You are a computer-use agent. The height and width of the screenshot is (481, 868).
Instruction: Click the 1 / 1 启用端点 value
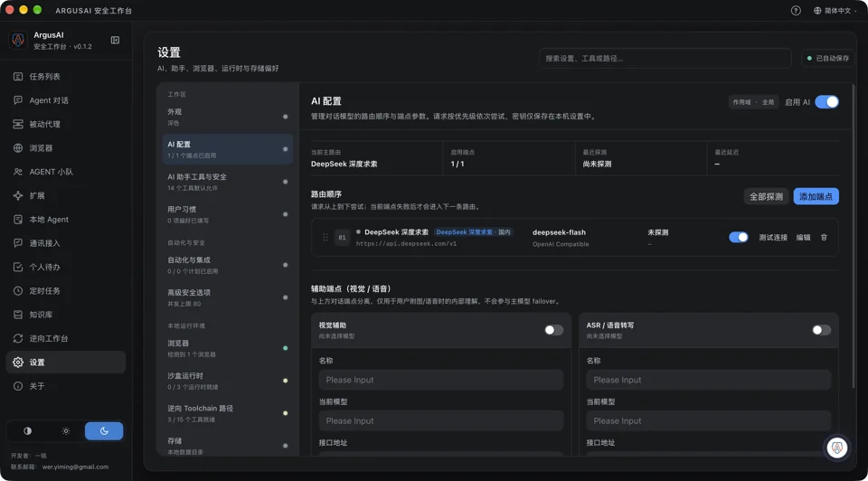pyautogui.click(x=458, y=165)
